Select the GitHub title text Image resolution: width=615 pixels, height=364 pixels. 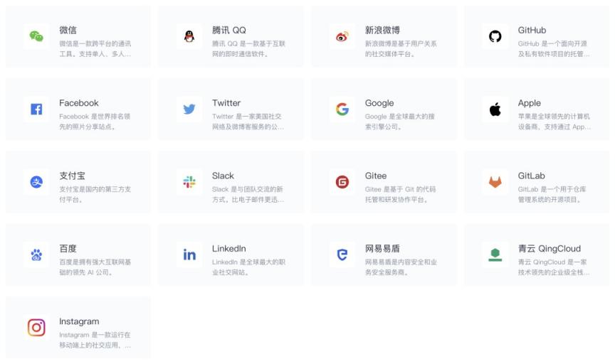tap(532, 30)
